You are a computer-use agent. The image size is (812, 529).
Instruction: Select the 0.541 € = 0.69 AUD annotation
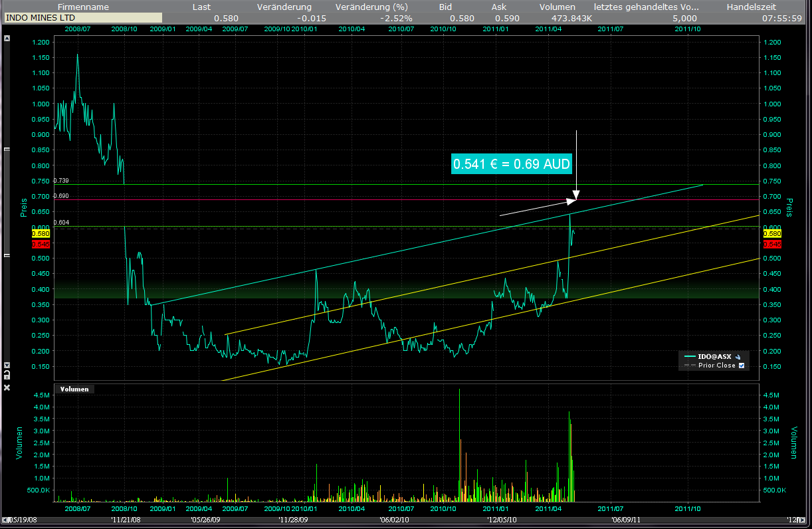[x=512, y=164]
